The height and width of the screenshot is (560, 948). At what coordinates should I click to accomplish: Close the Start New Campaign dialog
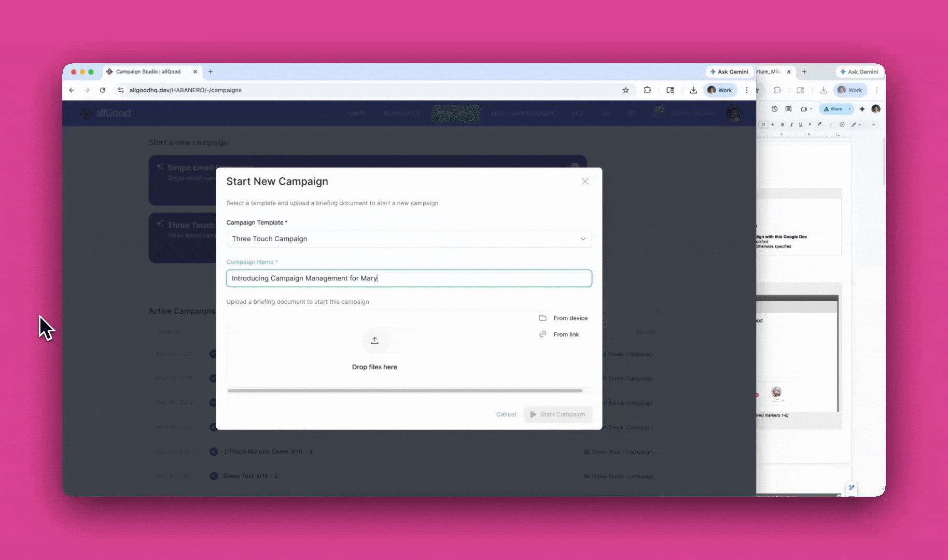tap(585, 181)
